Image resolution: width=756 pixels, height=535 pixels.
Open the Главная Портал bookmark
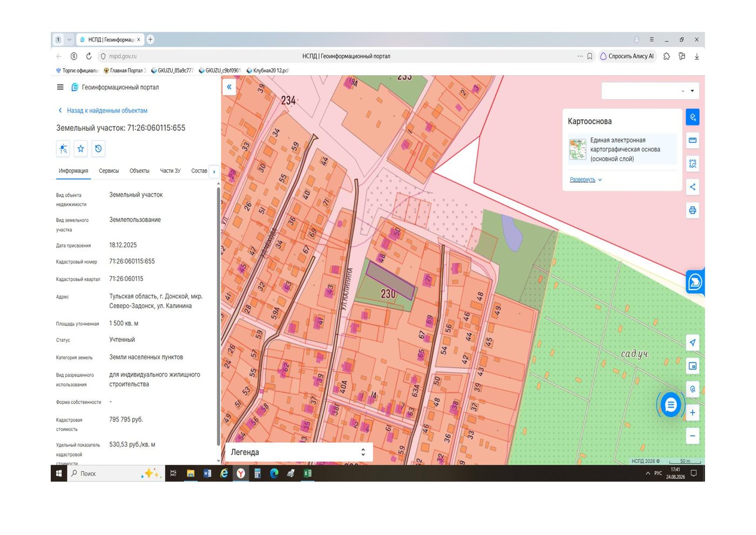[x=125, y=70]
